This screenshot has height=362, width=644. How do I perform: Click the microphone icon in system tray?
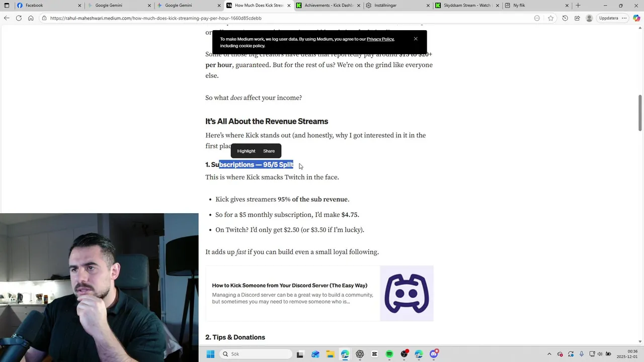coord(582,354)
